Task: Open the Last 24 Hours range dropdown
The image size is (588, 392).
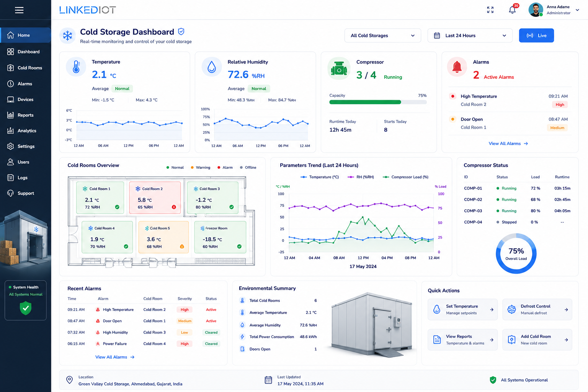Action: pyautogui.click(x=470, y=36)
